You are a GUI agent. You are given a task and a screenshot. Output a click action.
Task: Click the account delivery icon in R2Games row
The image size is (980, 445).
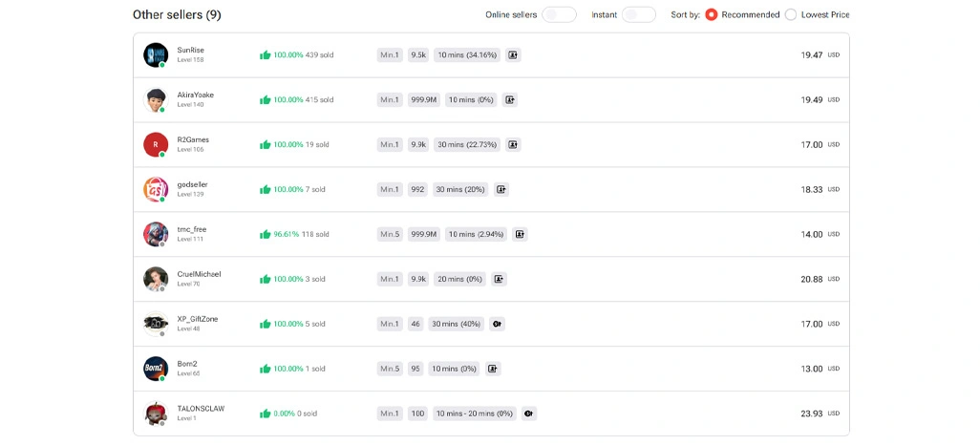click(513, 144)
